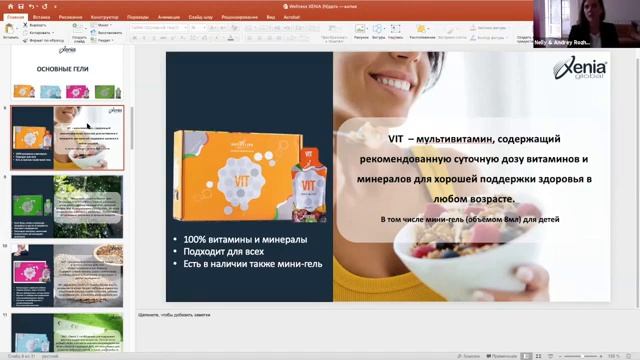Screen dimensions: 640x360
Task: Click Копировать copy button
Action: pyautogui.click(x=38, y=33)
